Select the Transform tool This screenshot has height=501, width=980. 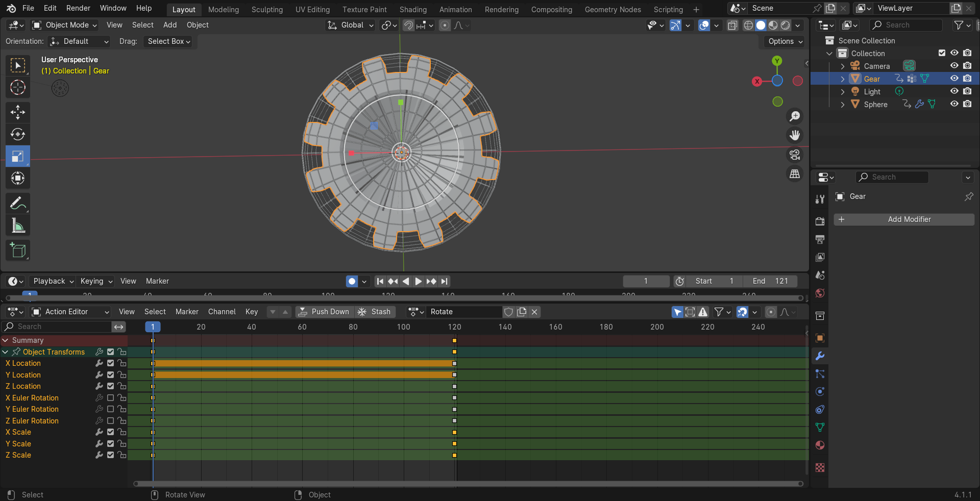click(18, 178)
